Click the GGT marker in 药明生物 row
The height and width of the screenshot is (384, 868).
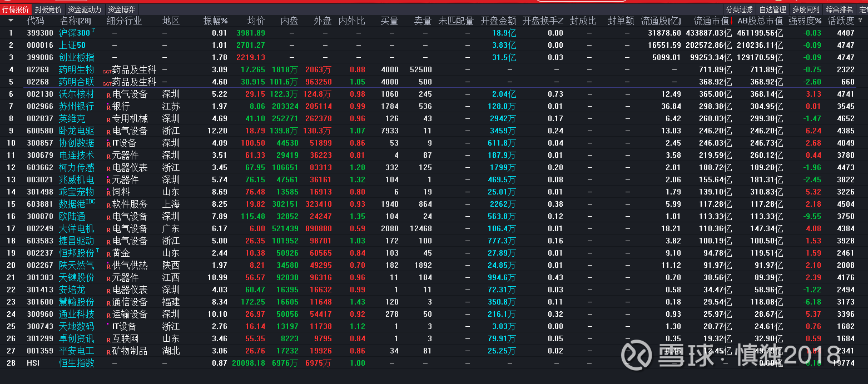(x=107, y=71)
